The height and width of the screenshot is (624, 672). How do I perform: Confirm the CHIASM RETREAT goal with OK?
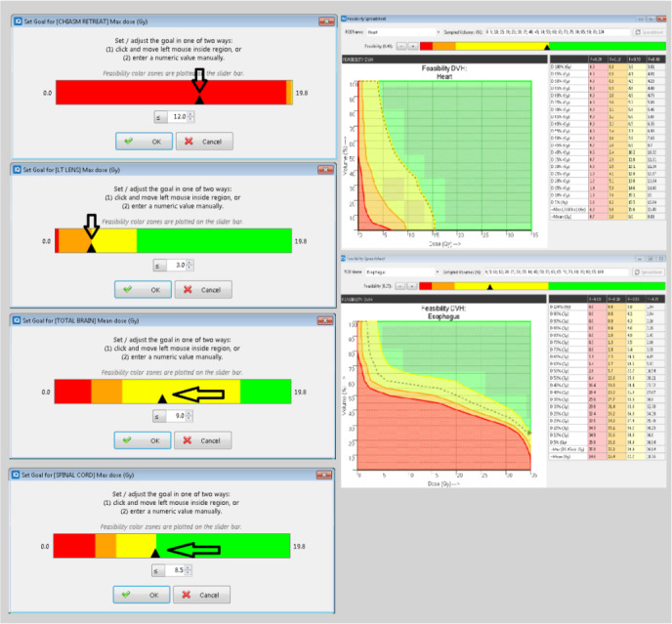point(144,141)
